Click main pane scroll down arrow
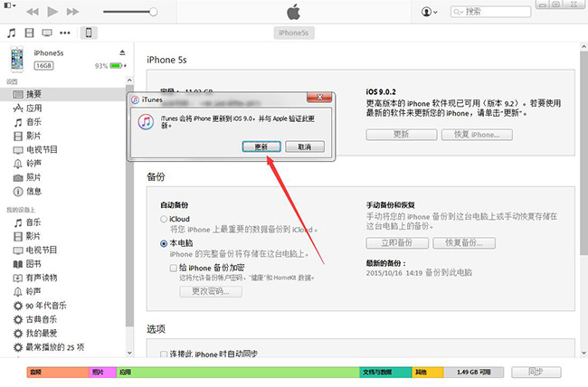The image size is (588, 387). 583,353
